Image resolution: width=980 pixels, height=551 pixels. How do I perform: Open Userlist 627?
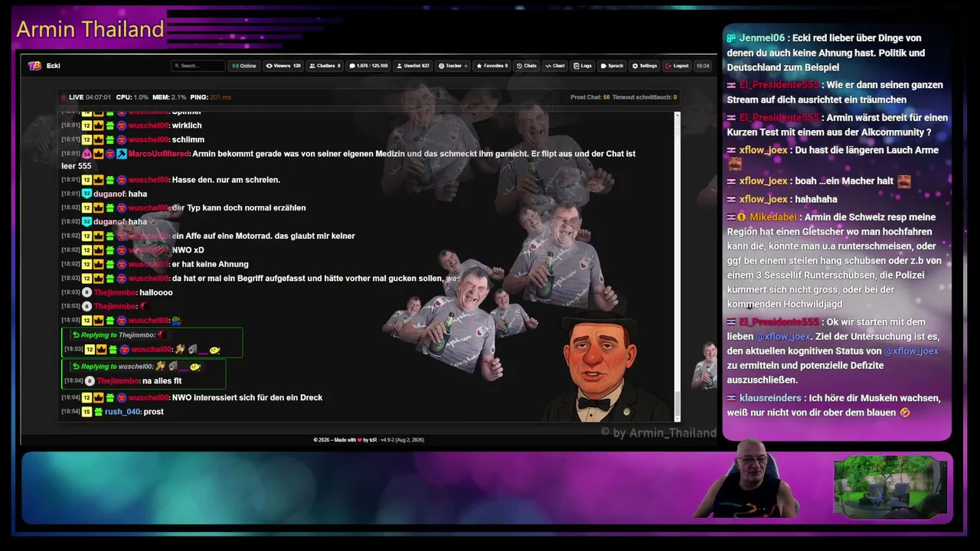(x=413, y=66)
